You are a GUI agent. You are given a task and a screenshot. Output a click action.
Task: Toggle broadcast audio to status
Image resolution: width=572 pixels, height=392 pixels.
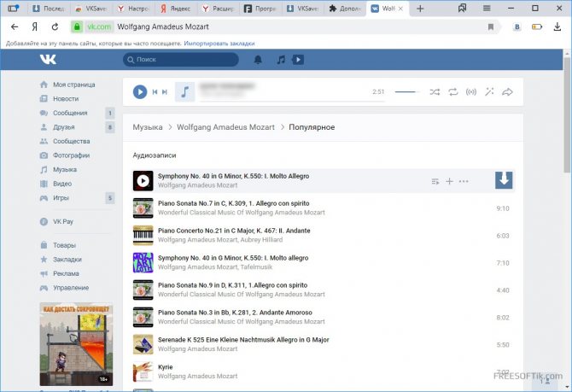[471, 92]
